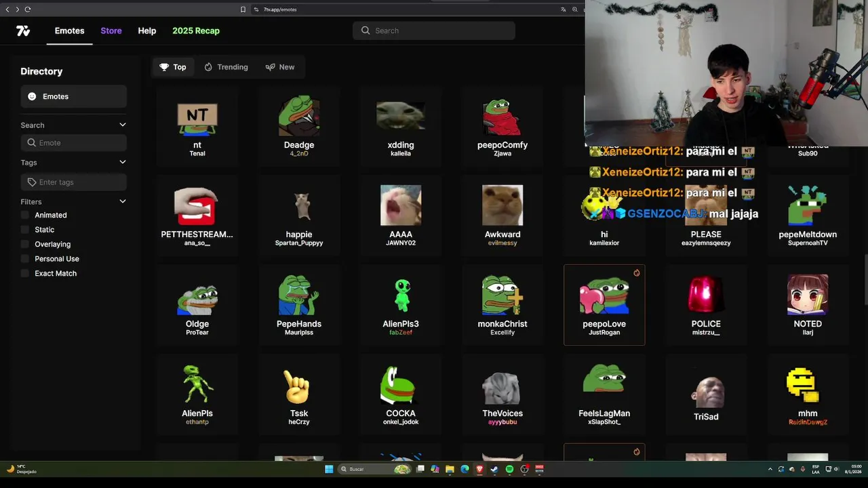Click the browser URL 7tv.app/emotes
This screenshot has height=488, width=868.
[x=280, y=9]
